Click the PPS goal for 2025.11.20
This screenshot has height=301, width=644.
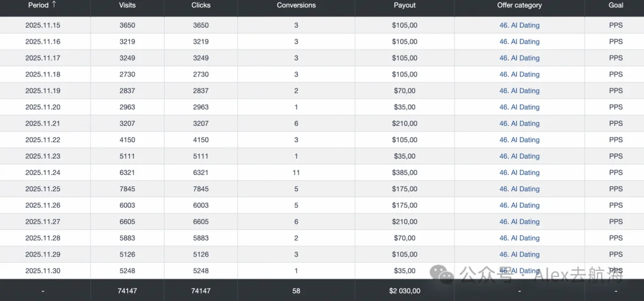(x=615, y=107)
